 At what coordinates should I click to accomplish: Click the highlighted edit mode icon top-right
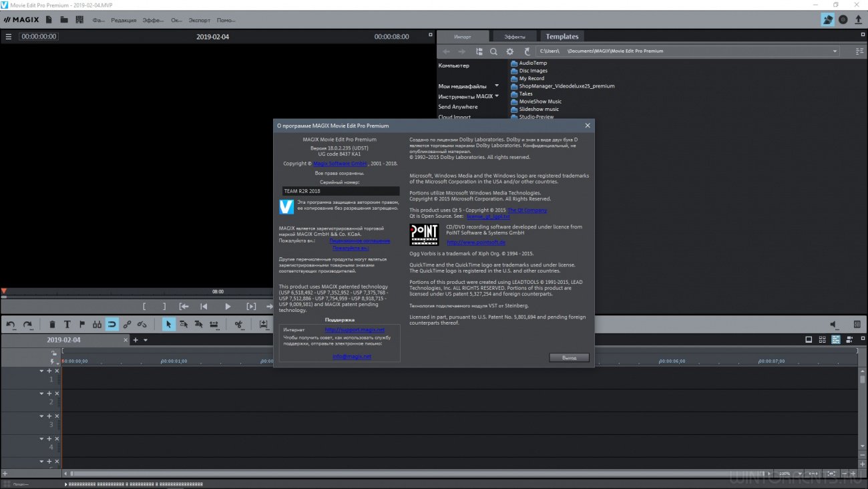pyautogui.click(x=828, y=20)
